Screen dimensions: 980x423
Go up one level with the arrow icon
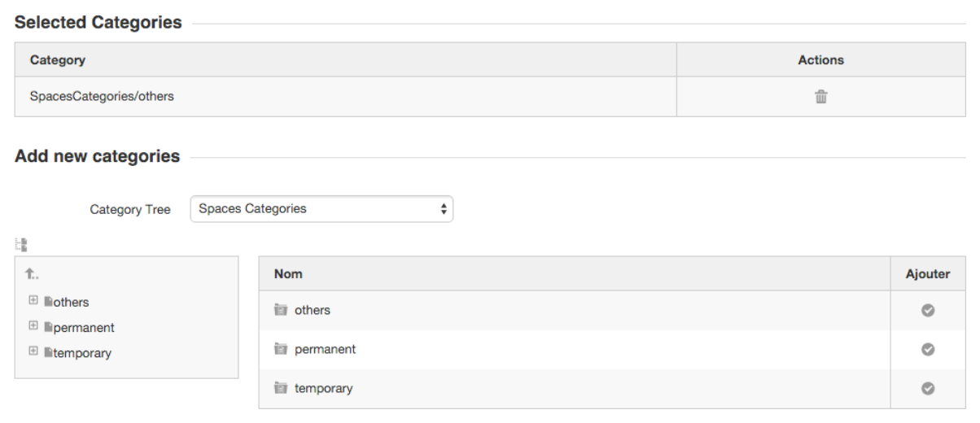coord(32,274)
